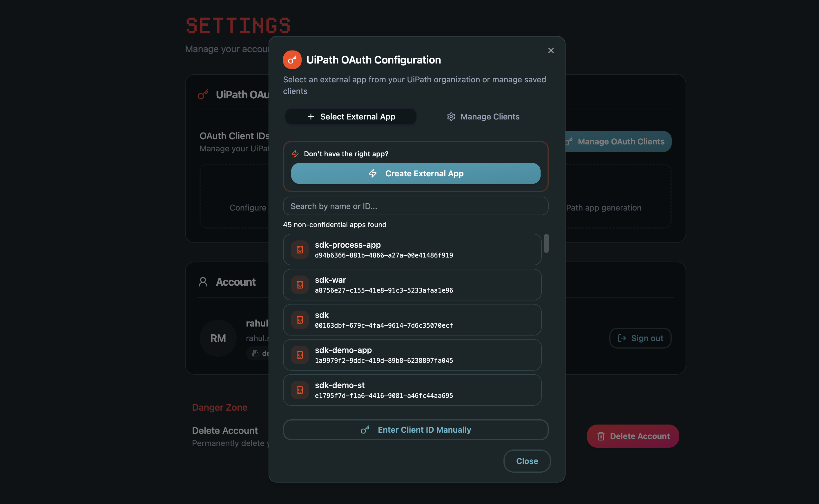Image resolution: width=819 pixels, height=504 pixels.
Task: Click the "45 non-confidential apps found" text
Action: 335,225
